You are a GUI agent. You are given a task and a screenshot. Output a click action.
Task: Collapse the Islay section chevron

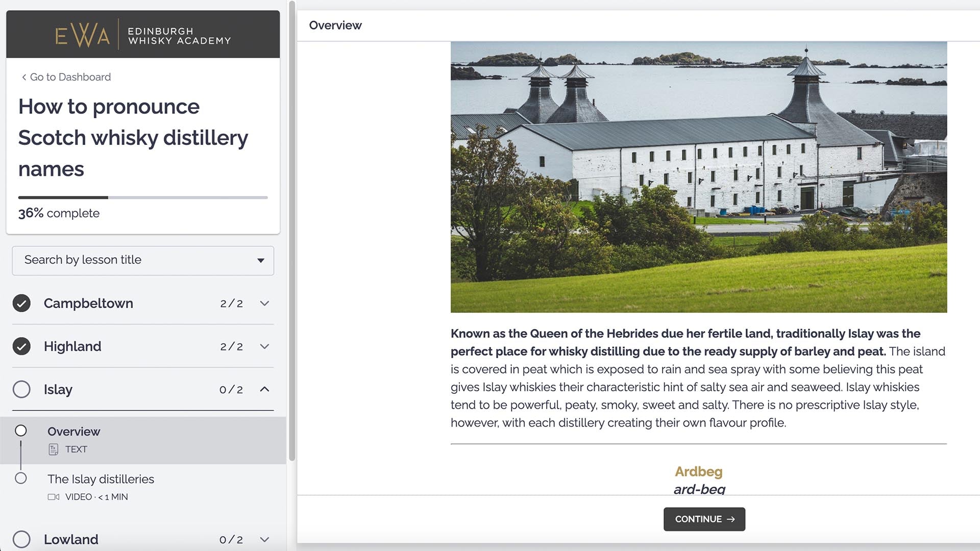click(264, 389)
